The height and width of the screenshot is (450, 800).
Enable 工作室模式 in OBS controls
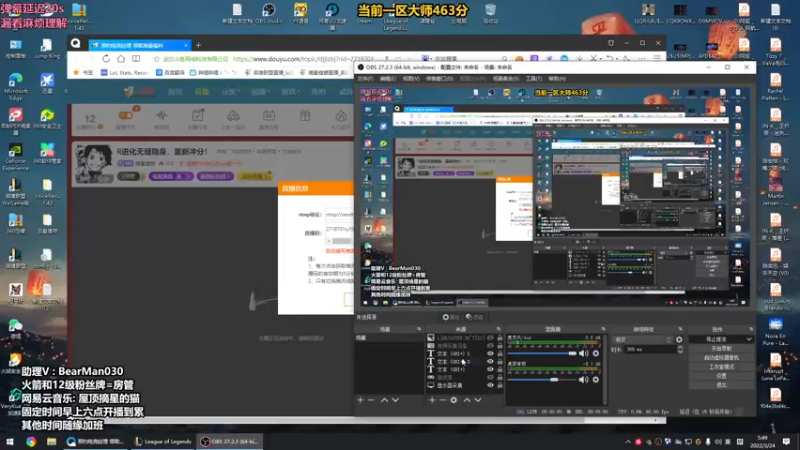(x=721, y=367)
